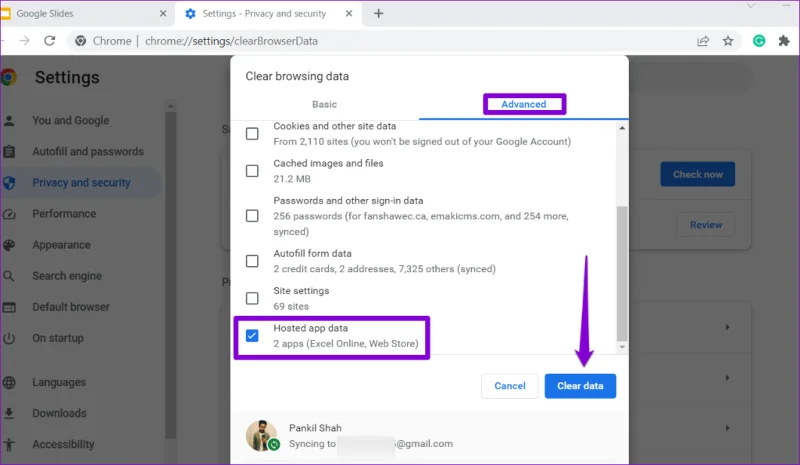Click dialog scrollbar up arrow
800x465 pixels.
point(622,128)
